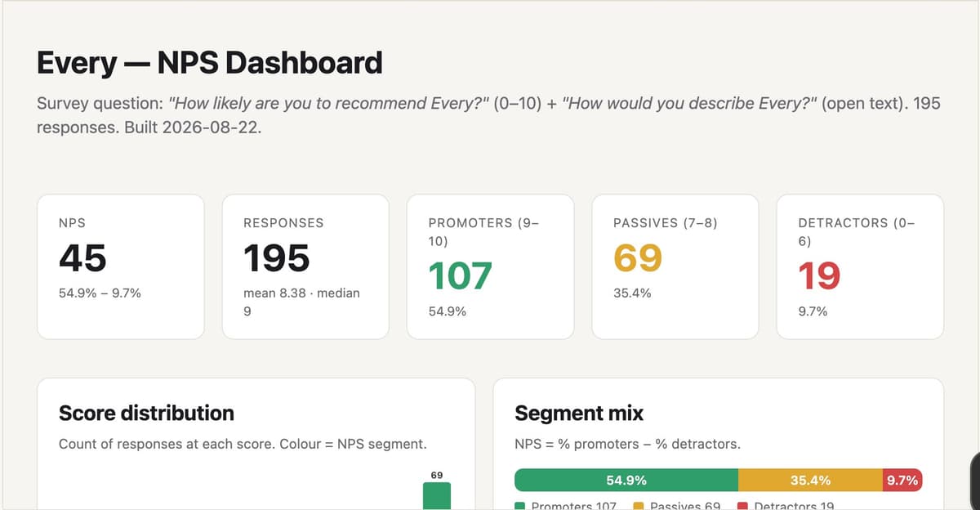Click the yellow 35.4% segment of the mix bar

810,480
